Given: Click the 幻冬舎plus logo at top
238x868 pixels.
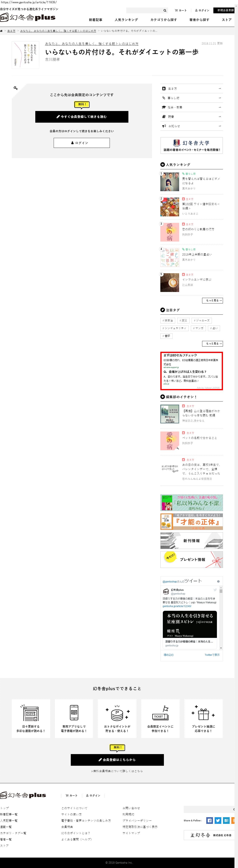Looking at the screenshot, I should [x=28, y=17].
